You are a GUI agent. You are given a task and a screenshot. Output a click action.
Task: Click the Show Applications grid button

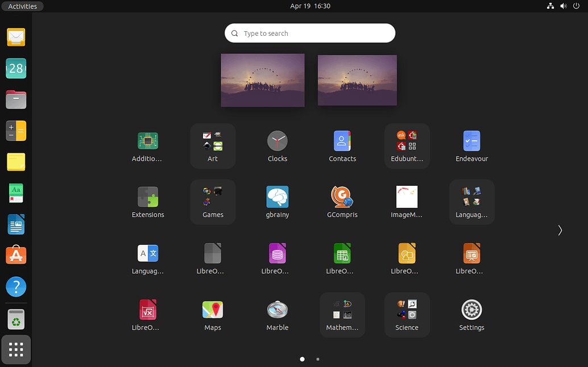pyautogui.click(x=15, y=349)
